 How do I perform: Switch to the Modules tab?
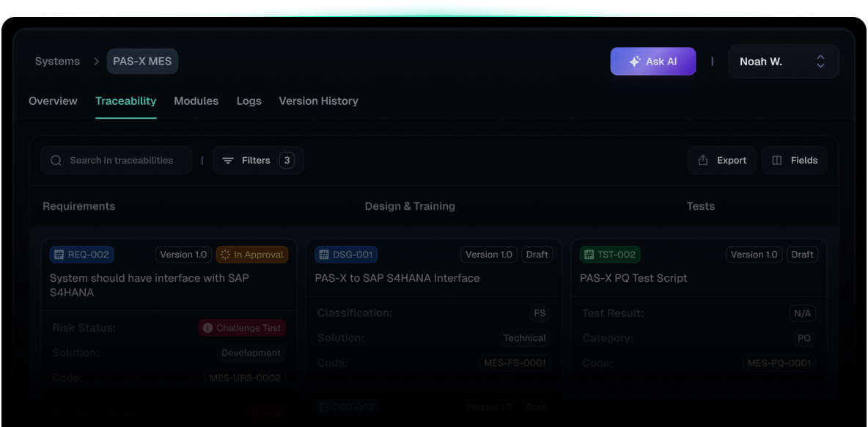coord(196,101)
